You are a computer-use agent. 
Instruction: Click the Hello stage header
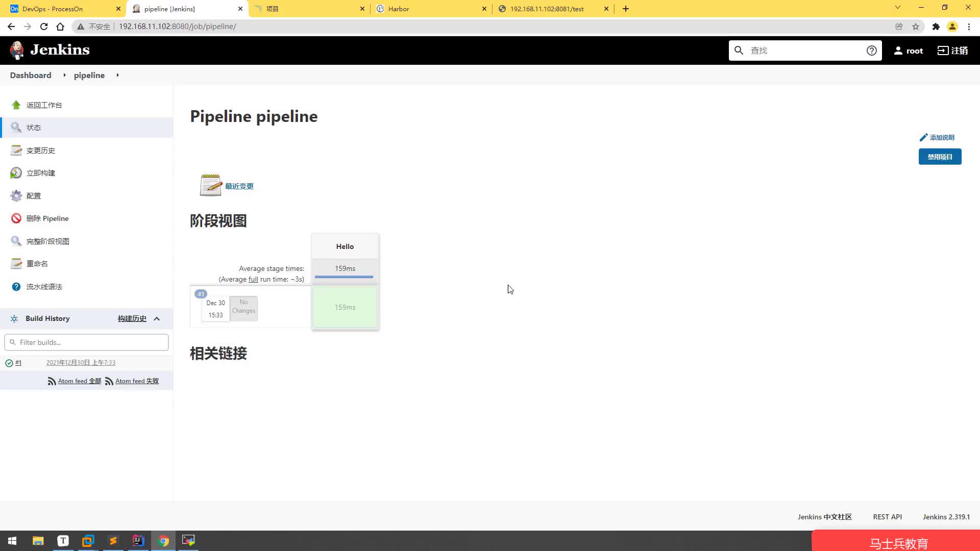pos(345,246)
